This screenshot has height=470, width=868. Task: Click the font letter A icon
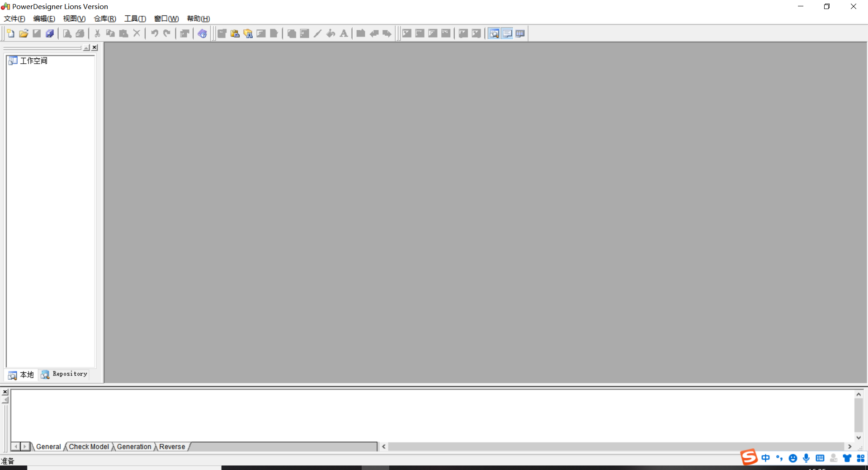344,33
